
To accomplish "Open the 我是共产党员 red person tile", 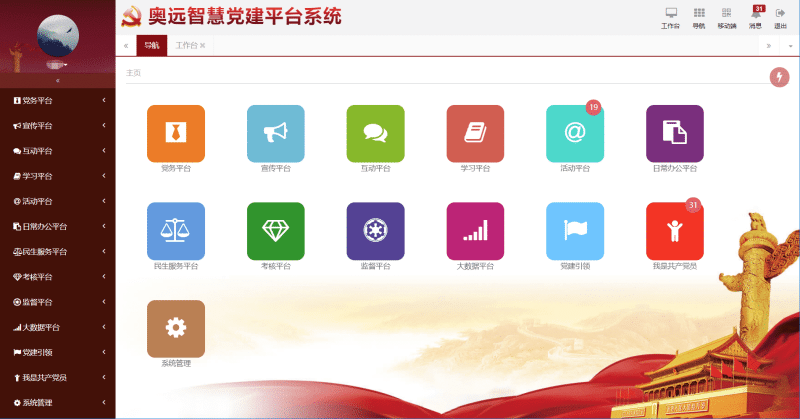I will [674, 231].
